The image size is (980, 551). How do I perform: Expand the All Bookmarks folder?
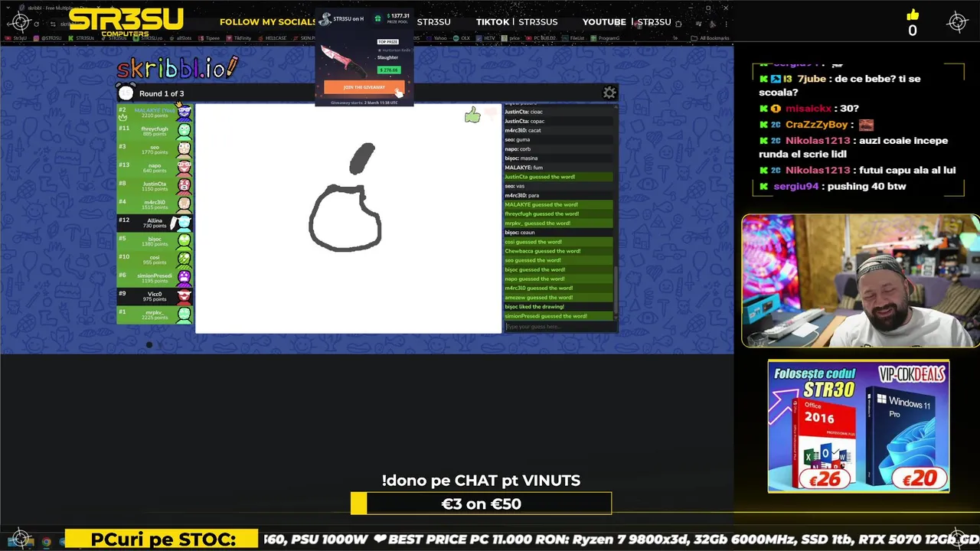[x=710, y=37]
